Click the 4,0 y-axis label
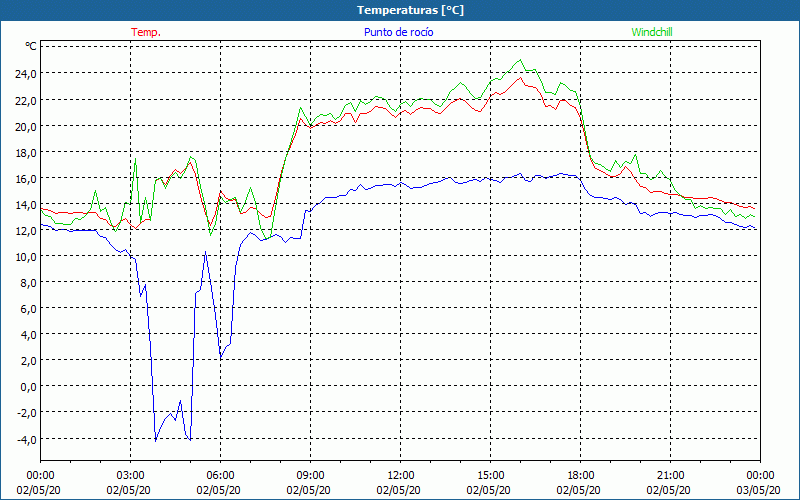800x500 pixels. point(29,335)
